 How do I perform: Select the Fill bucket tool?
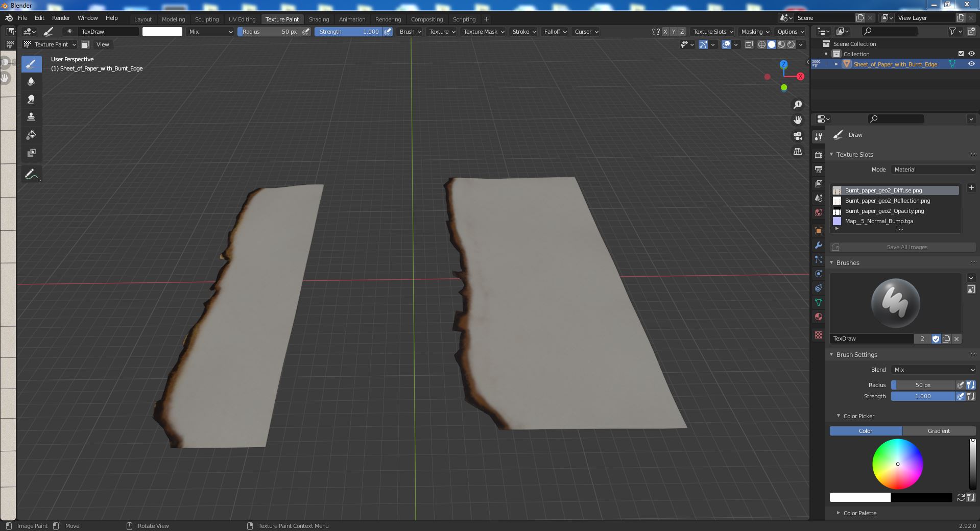coord(31,135)
